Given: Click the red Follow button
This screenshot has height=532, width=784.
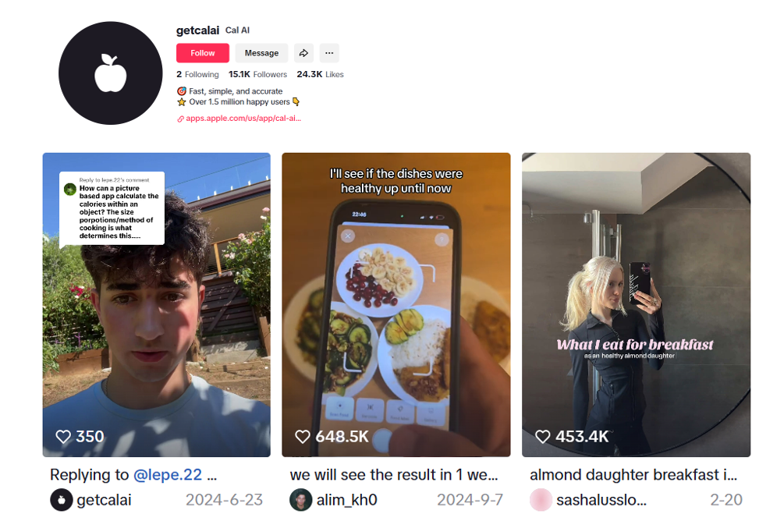Looking at the screenshot, I should [203, 53].
